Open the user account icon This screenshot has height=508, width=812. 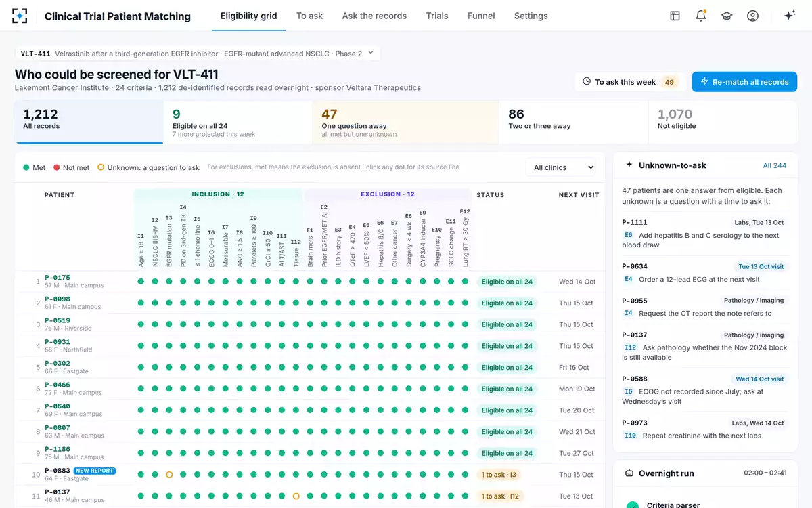pyautogui.click(x=752, y=16)
